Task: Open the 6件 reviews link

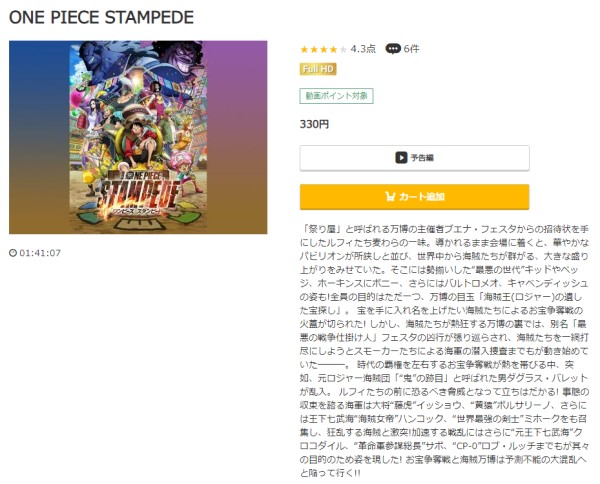Action: click(411, 49)
